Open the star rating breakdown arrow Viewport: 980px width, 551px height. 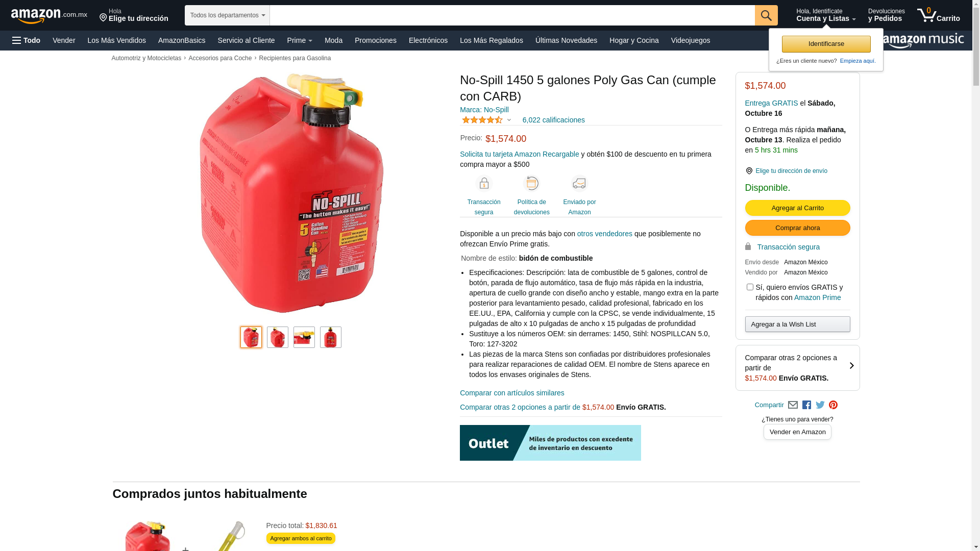[x=509, y=120]
